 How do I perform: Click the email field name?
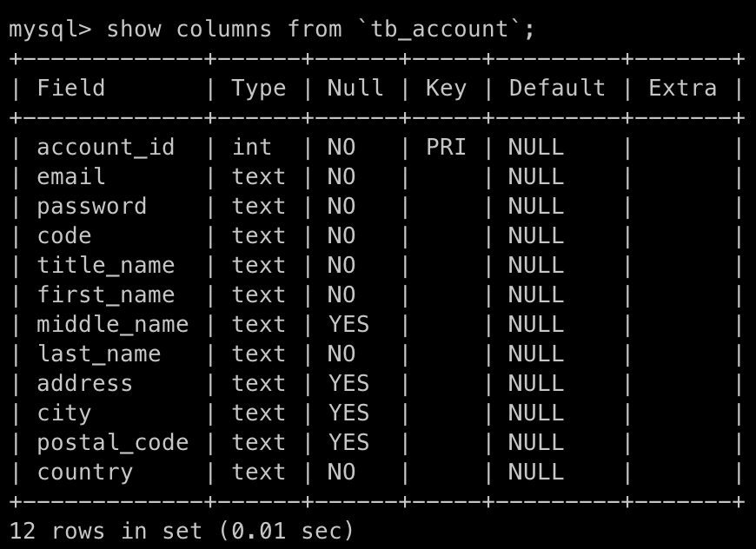(71, 176)
